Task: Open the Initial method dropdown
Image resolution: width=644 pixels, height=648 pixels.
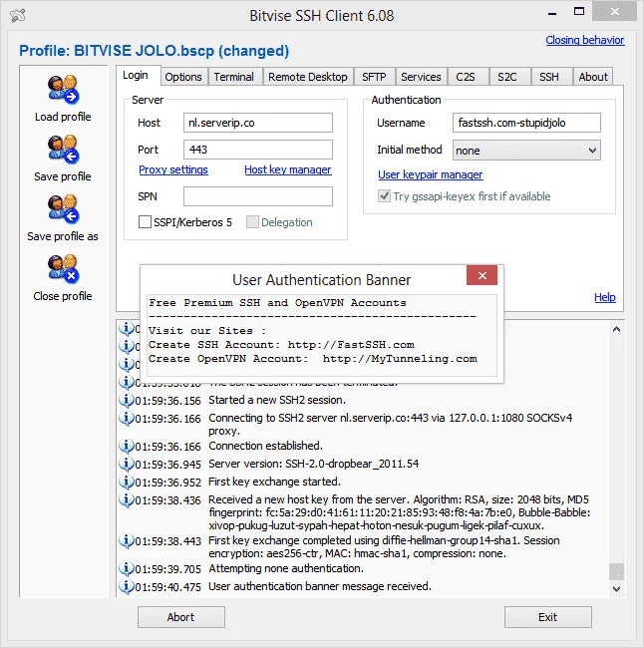Action: 526,151
